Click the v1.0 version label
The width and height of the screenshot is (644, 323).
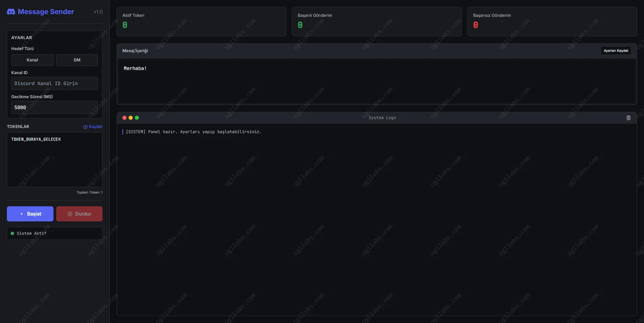click(98, 12)
